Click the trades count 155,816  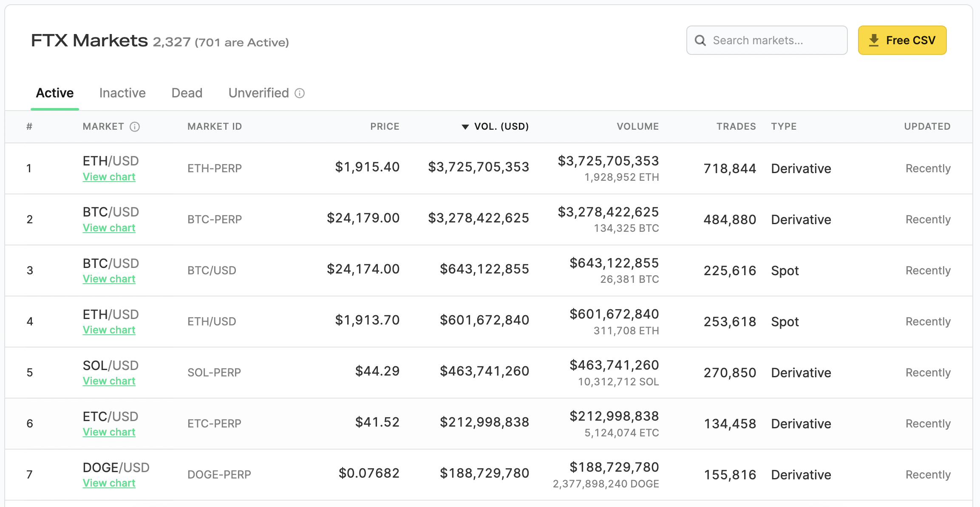tap(730, 475)
